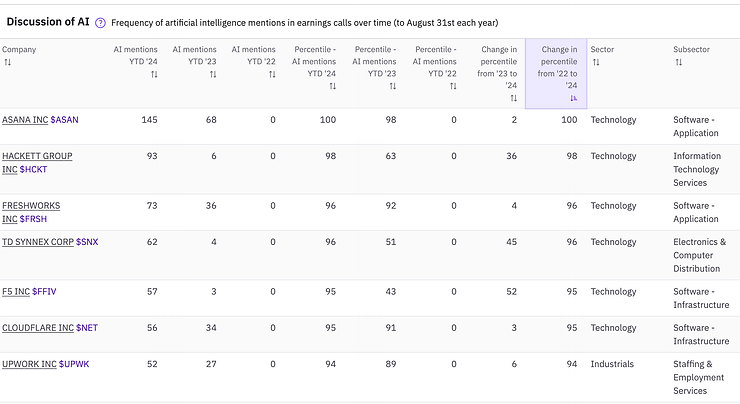Click the $FFIV ticker symbol
Viewport: 740px width, 404px height.
pos(46,292)
